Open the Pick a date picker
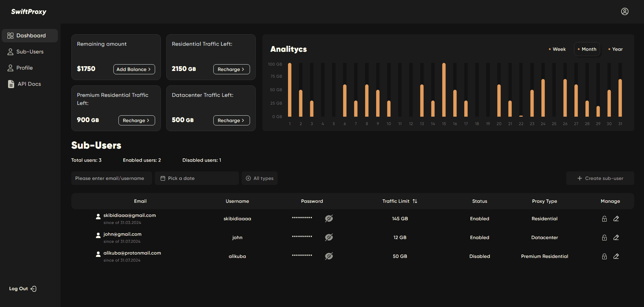Screen dimensions: 644x307 tap(197, 178)
